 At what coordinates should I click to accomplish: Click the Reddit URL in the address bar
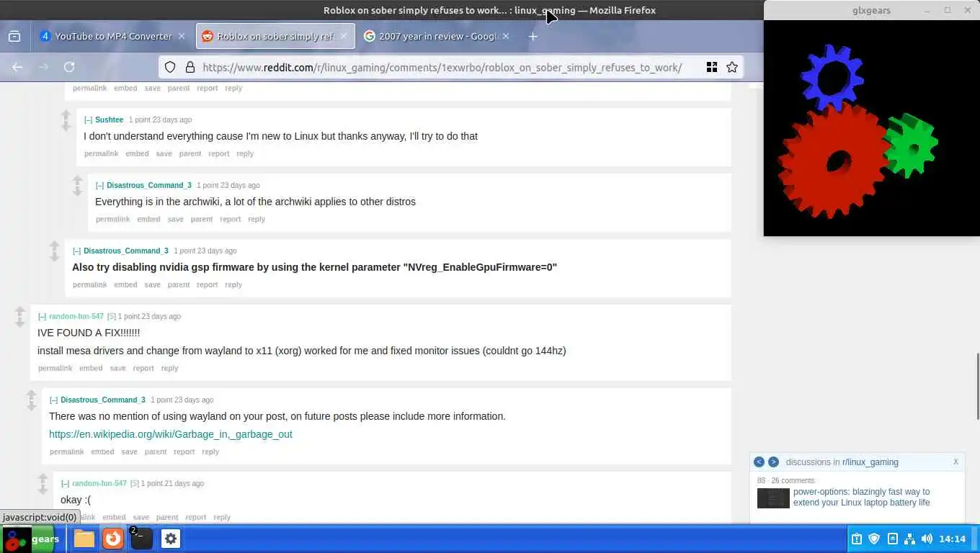(442, 67)
